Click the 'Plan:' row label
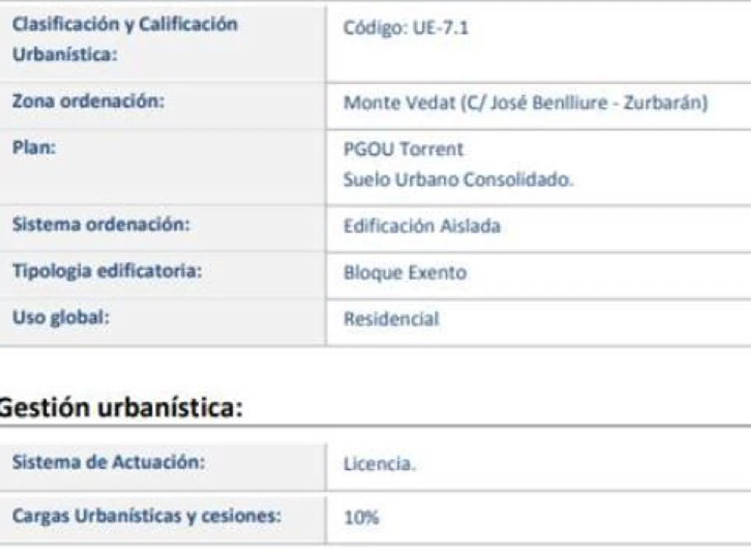This screenshot has height=560, width=751. click(34, 147)
